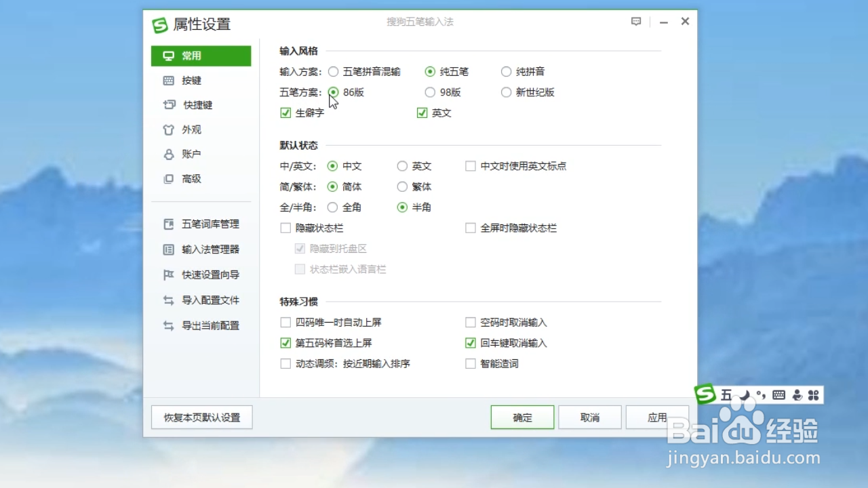Toggle the half-moon full/half width icon

744,395
